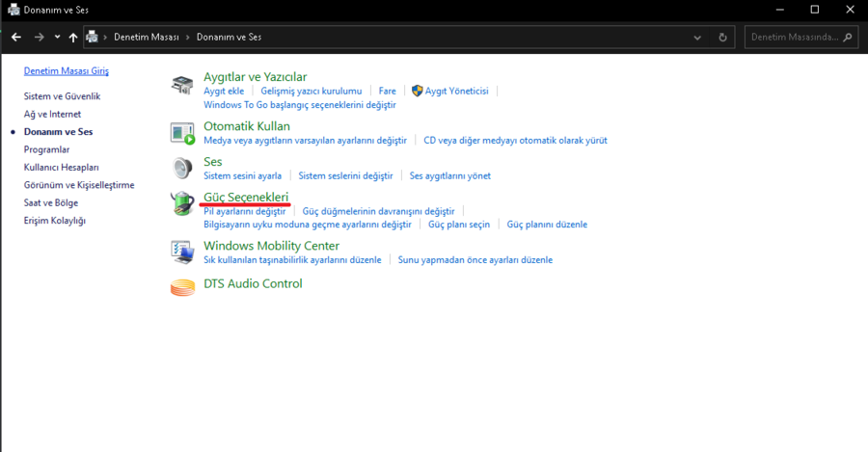868x452 pixels.
Task: Click Güç planı seçin link
Action: (459, 225)
